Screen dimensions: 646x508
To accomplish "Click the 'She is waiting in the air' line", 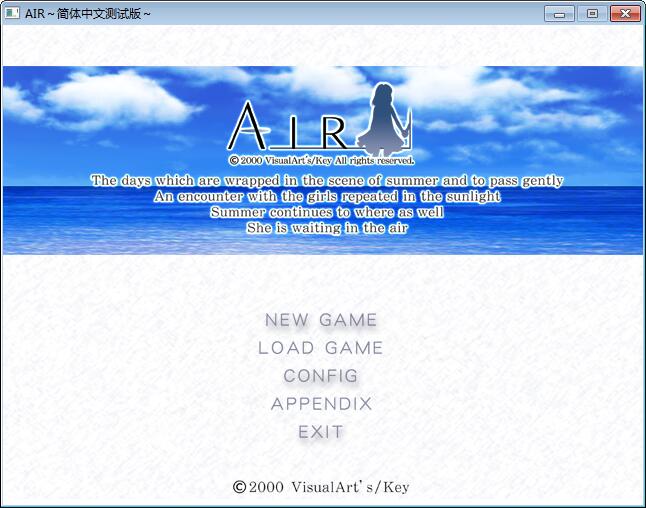I will [327, 228].
